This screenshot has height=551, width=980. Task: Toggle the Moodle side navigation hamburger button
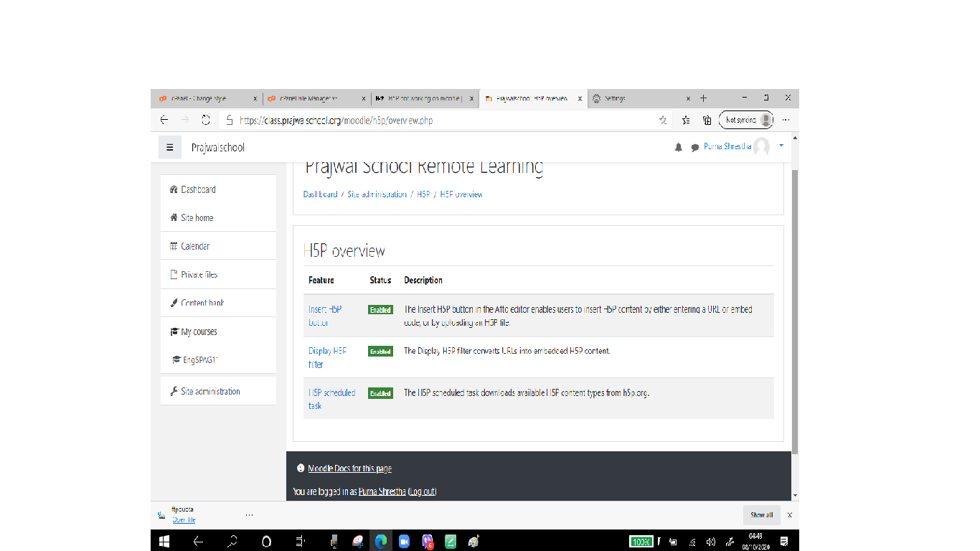coord(169,148)
